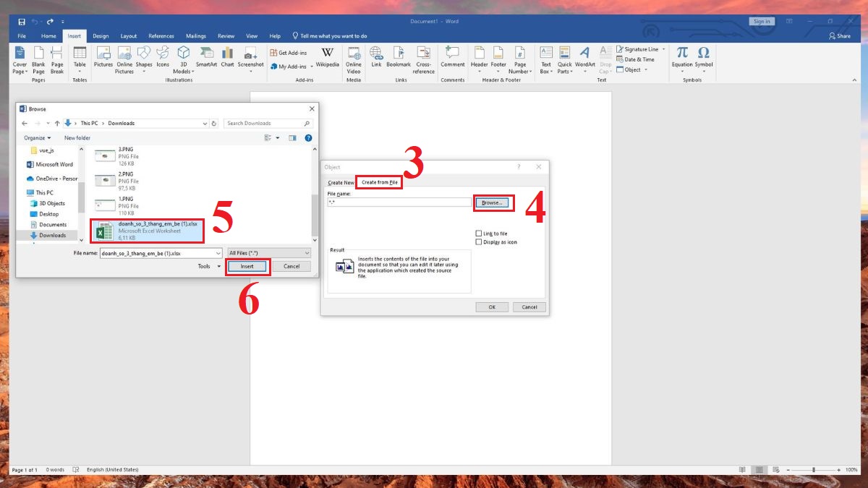Image resolution: width=868 pixels, height=488 pixels.
Task: Save the document from Quick Access toolbar
Action: pyautogui.click(x=22, y=22)
